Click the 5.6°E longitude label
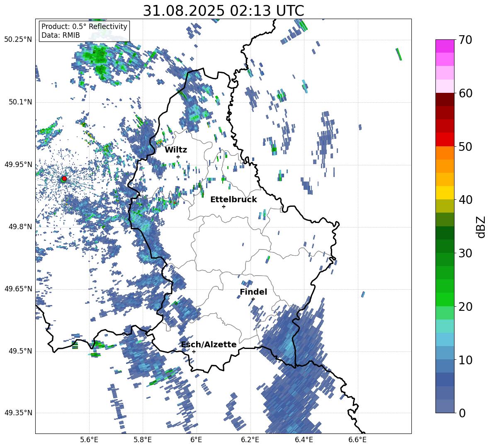 click(x=89, y=440)
